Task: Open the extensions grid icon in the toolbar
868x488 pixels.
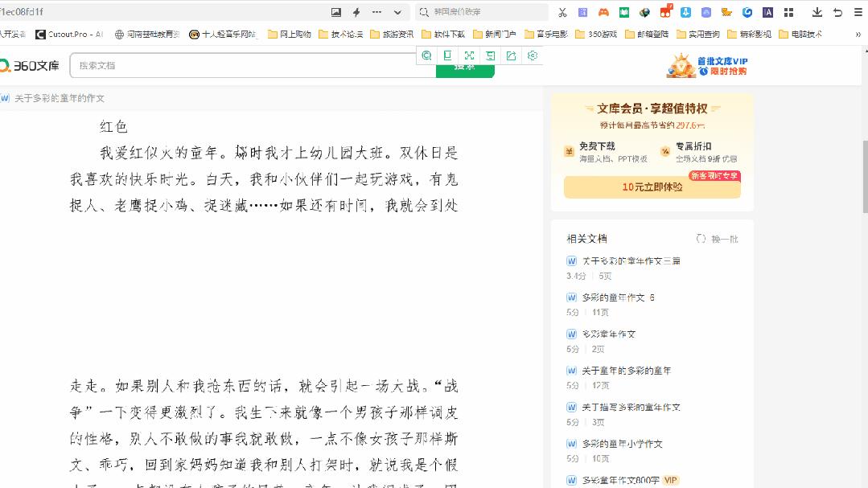Action: tap(790, 11)
